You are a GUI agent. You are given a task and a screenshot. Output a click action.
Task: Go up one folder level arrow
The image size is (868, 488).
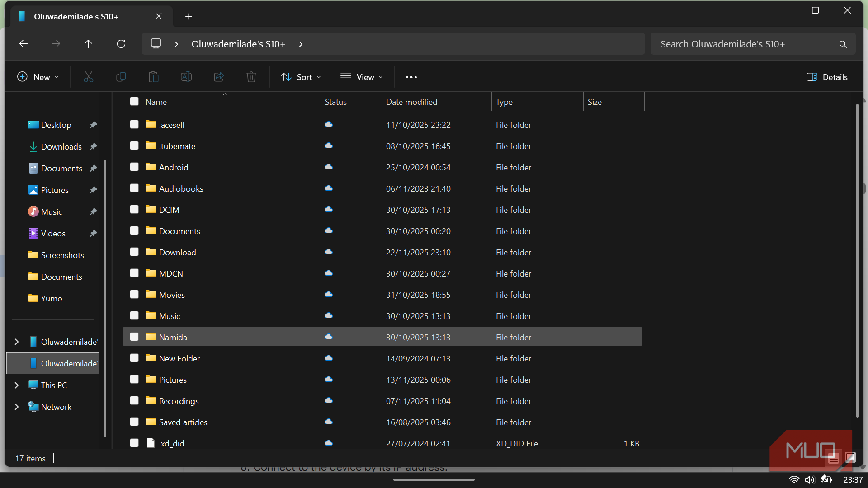88,44
